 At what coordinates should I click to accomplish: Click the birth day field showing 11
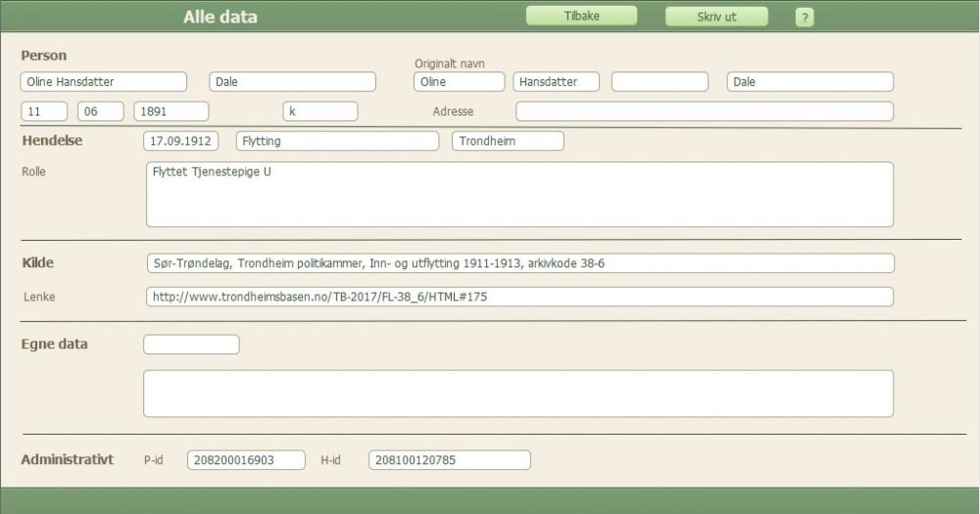pos(44,112)
